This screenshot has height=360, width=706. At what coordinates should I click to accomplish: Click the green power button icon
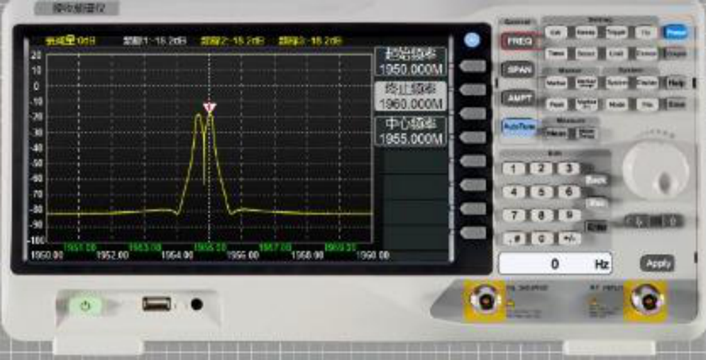click(x=85, y=306)
